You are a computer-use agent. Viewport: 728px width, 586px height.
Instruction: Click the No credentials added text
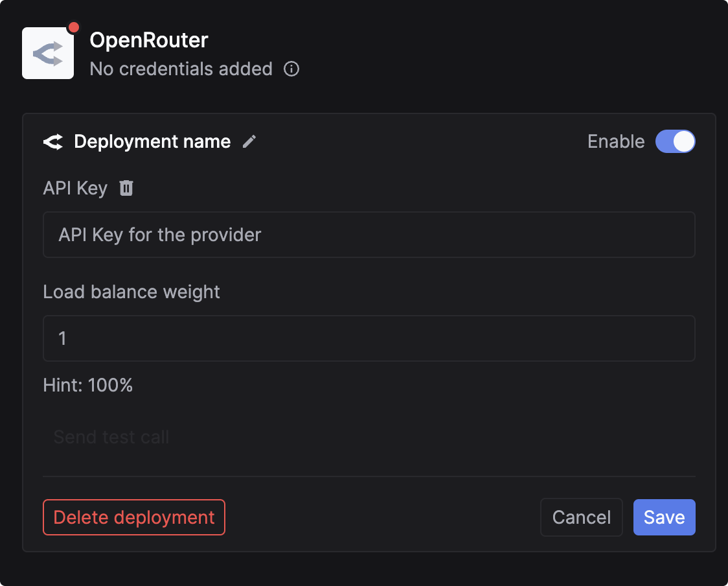click(x=181, y=69)
